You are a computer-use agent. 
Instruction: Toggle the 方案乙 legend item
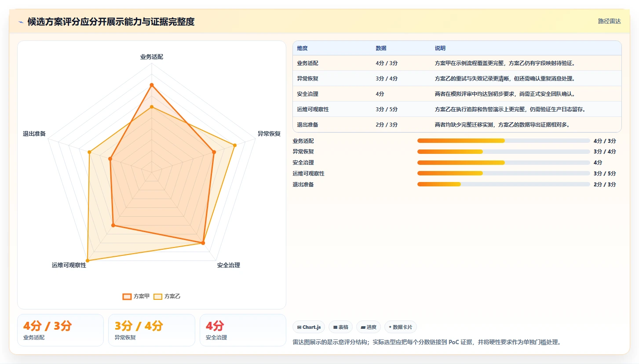click(x=167, y=296)
